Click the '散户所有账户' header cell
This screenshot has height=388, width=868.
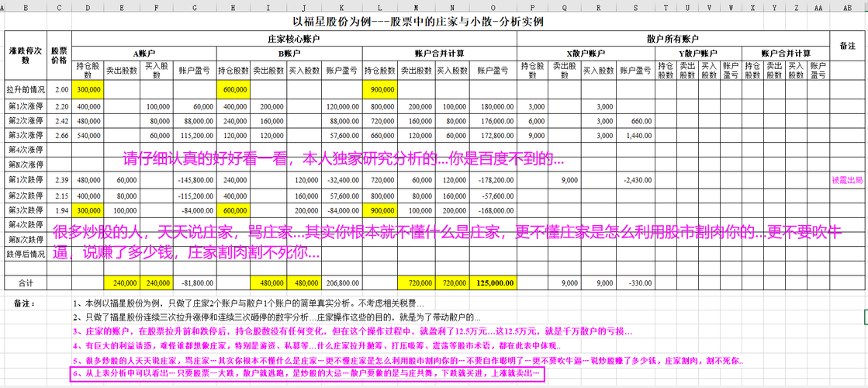[x=673, y=39]
